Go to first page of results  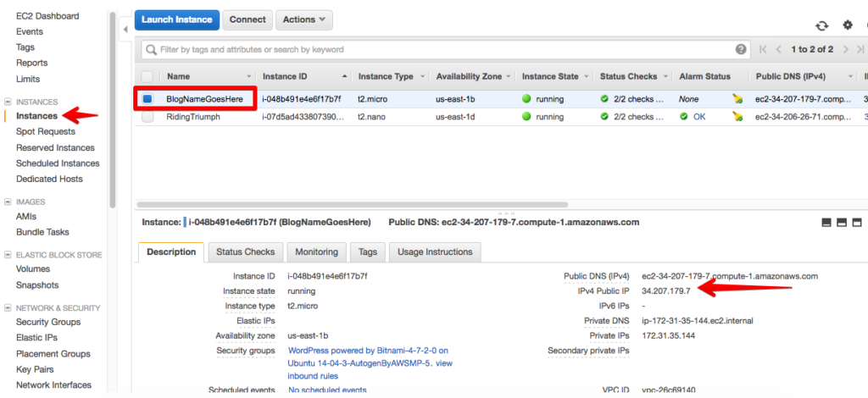(x=764, y=49)
